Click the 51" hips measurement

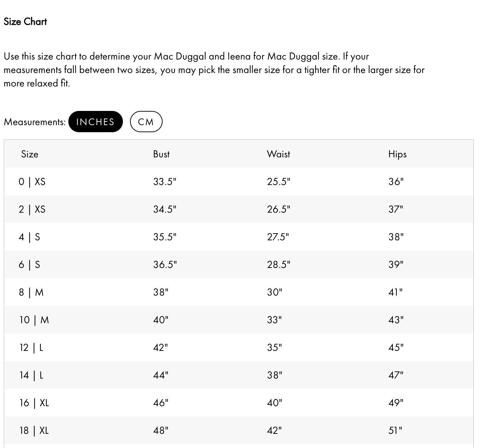click(395, 431)
